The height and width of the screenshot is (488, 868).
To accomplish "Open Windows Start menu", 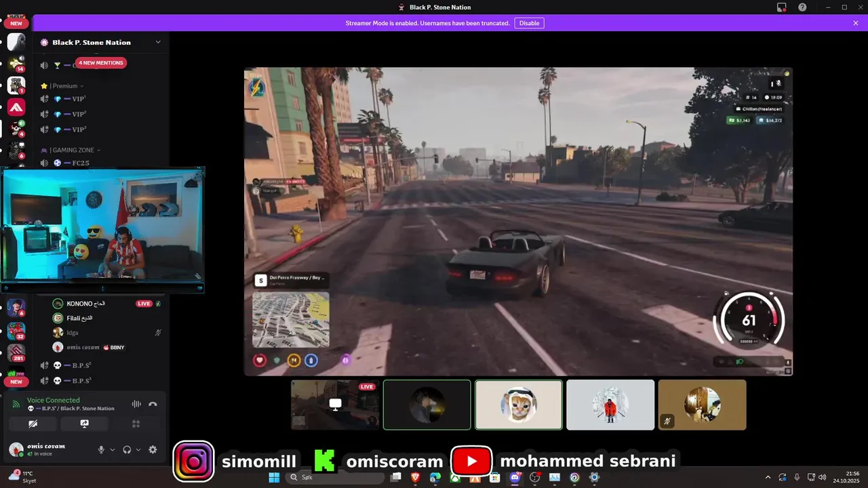I will [274, 477].
